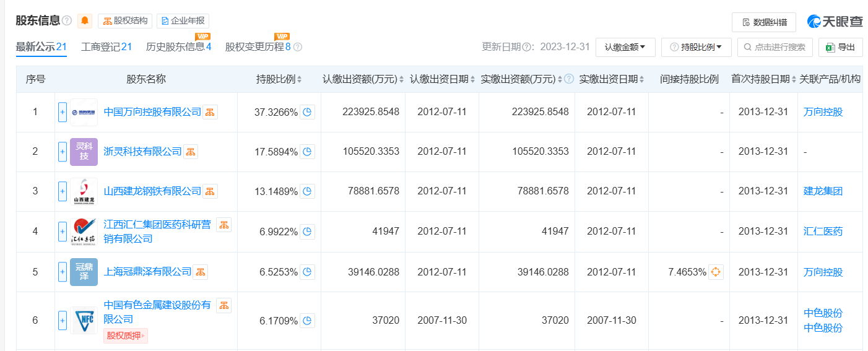
Task: Click equity structure icon beside 中国有色金属建设
Action: tap(224, 305)
